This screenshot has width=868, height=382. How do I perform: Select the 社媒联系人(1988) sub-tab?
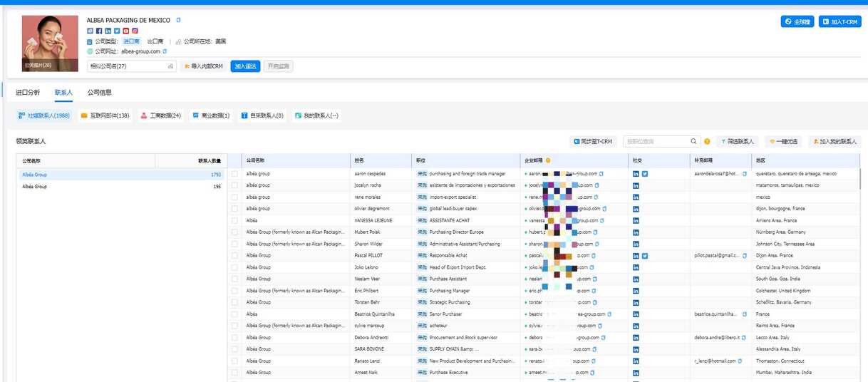pos(44,115)
